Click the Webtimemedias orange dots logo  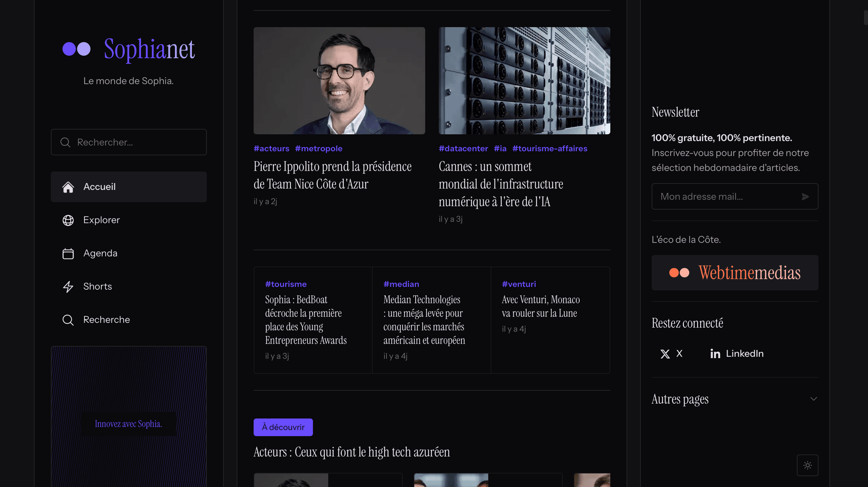[x=679, y=273]
